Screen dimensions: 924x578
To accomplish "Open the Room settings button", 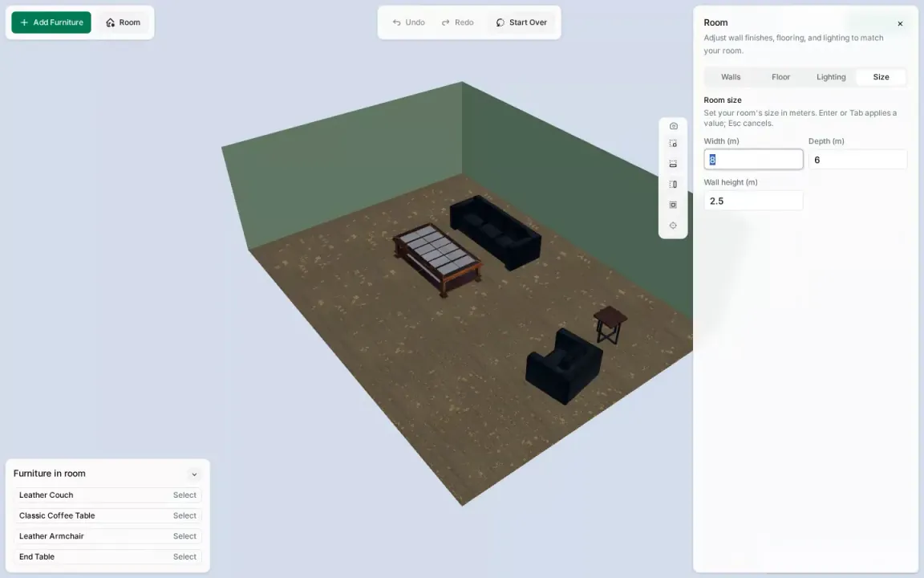I will (x=124, y=22).
